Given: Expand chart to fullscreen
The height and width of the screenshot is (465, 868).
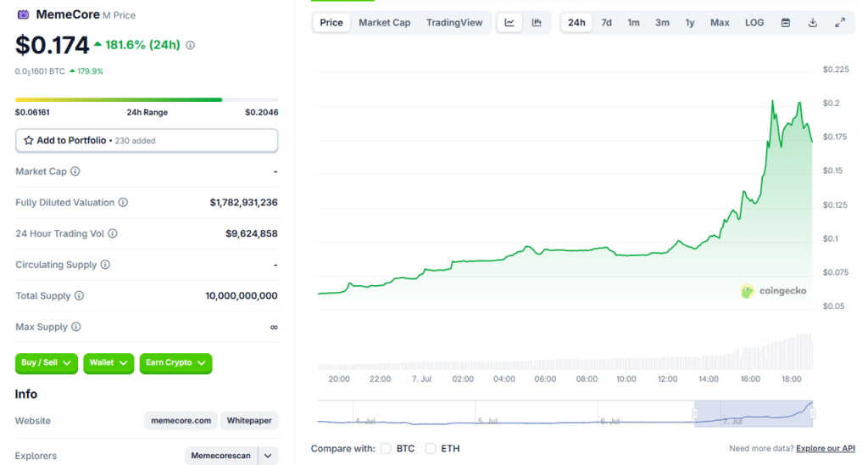Looking at the screenshot, I should (840, 23).
